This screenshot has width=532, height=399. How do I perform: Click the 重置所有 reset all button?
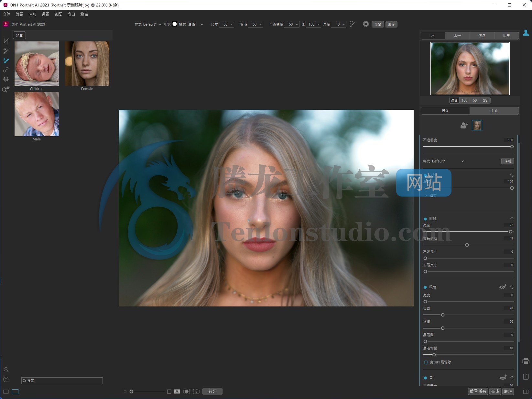click(478, 392)
